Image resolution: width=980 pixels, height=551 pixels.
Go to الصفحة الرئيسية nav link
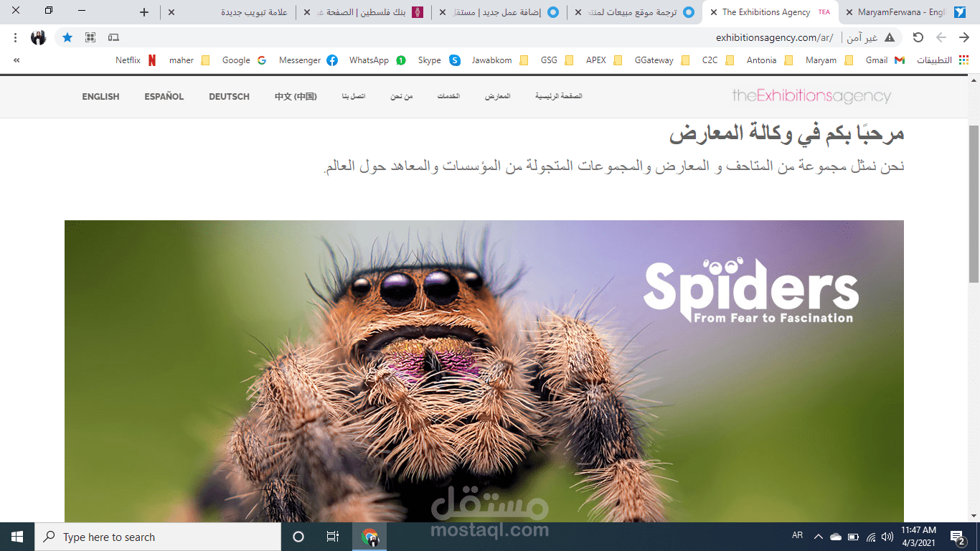pyautogui.click(x=559, y=96)
